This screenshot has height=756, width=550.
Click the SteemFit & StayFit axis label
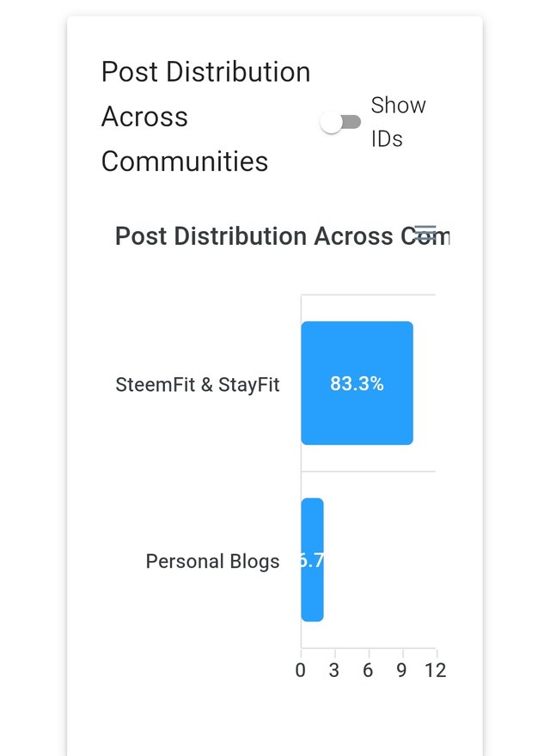[198, 385]
